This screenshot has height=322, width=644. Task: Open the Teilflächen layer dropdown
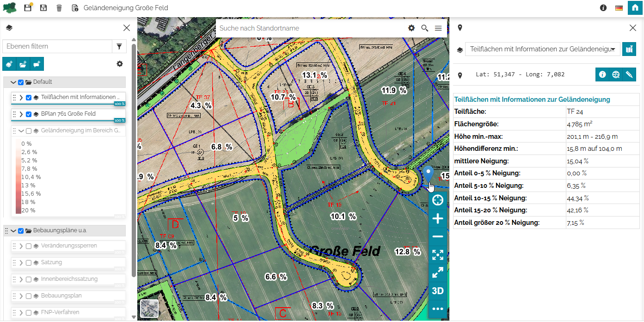(542, 49)
